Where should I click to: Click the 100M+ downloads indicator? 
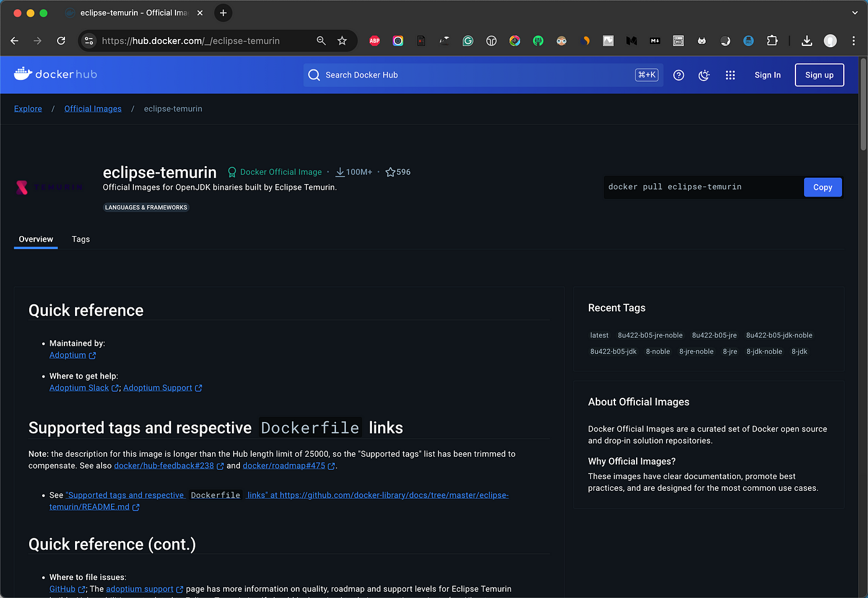[x=354, y=172]
